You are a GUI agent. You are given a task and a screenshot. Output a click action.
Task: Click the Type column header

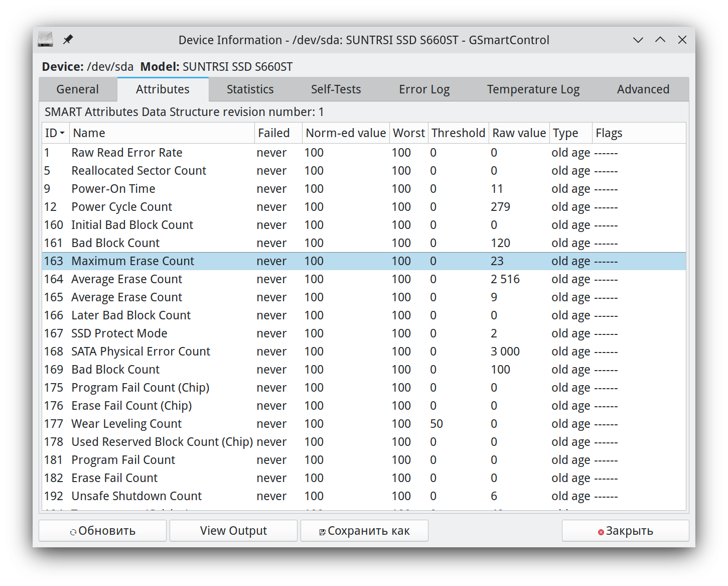[x=571, y=133]
